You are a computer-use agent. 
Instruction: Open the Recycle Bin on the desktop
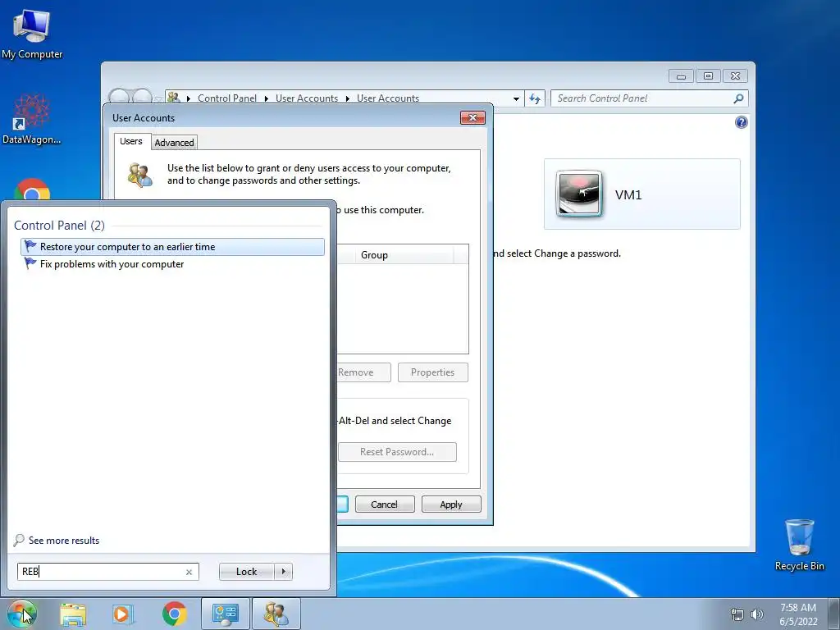point(799,546)
